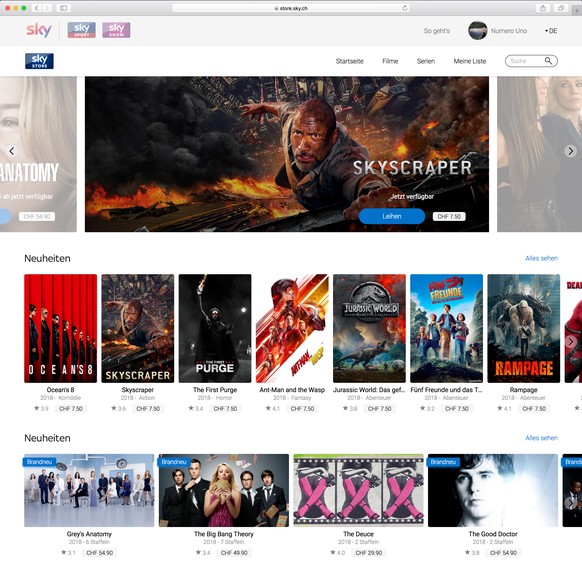Click CHF 54.90 button on Anatomy banner
Viewport: 582px width, 567px height.
click(x=37, y=216)
